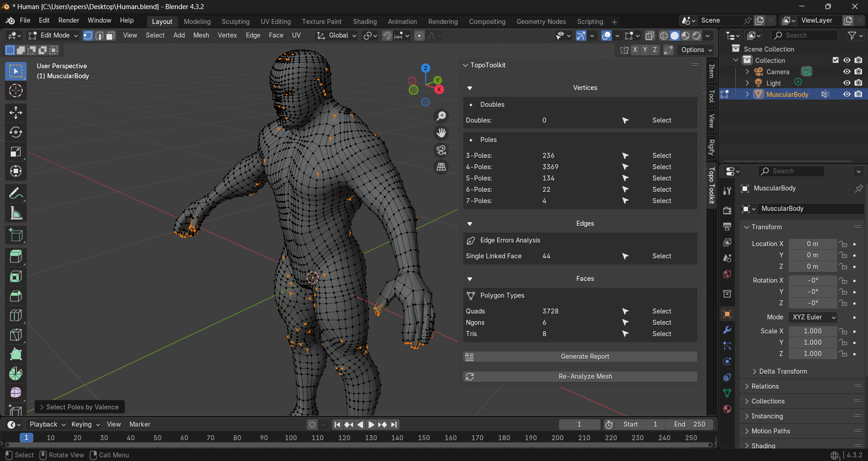Select the Inset Faces tool
The height and width of the screenshot is (461, 868).
pos(16,276)
